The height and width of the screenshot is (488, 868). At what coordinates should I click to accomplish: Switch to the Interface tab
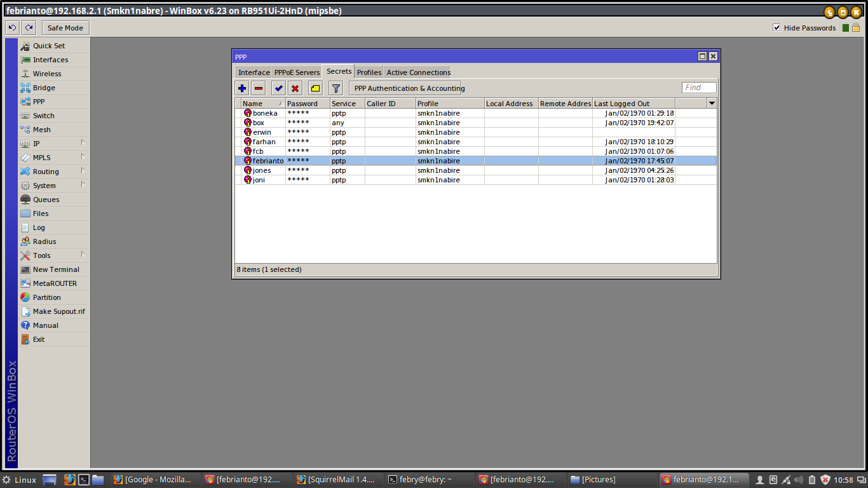(x=254, y=72)
